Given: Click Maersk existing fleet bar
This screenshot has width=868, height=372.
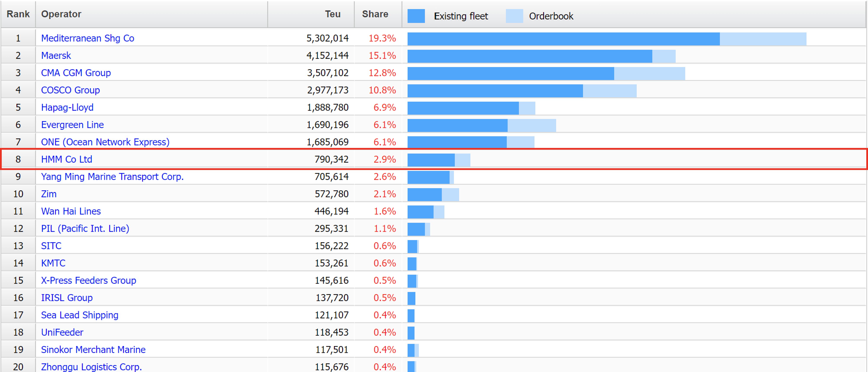Looking at the screenshot, I should [530, 56].
